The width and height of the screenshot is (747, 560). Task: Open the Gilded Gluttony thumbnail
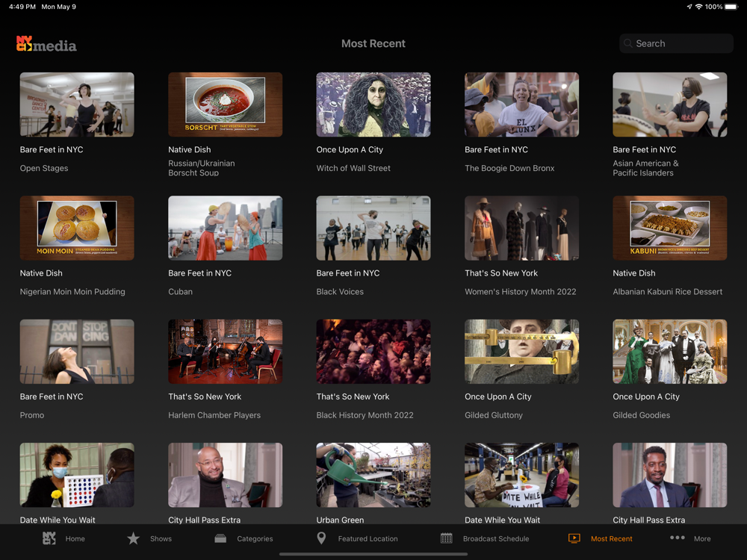(x=521, y=352)
